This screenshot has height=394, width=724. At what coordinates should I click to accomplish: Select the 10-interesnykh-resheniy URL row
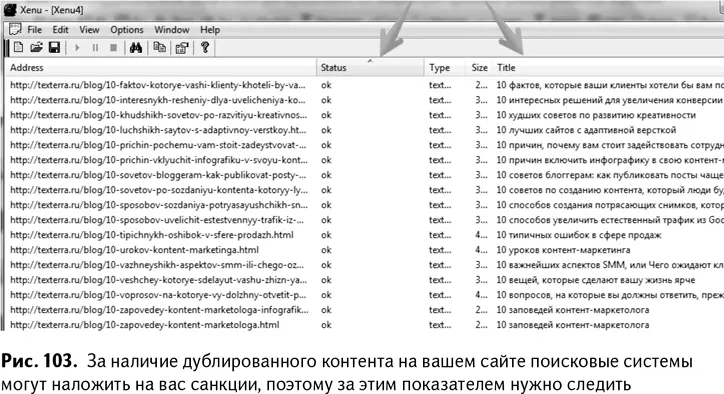click(x=158, y=100)
